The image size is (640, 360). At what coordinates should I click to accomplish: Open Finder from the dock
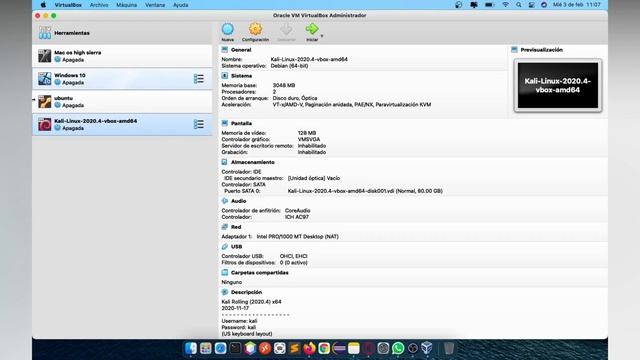pyautogui.click(x=191, y=348)
